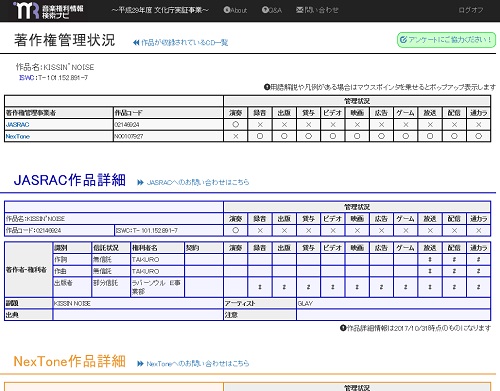Screen dimensions: 500x391
Task: Click the X under 演奏 in NexTone row
Action: [235, 136]
